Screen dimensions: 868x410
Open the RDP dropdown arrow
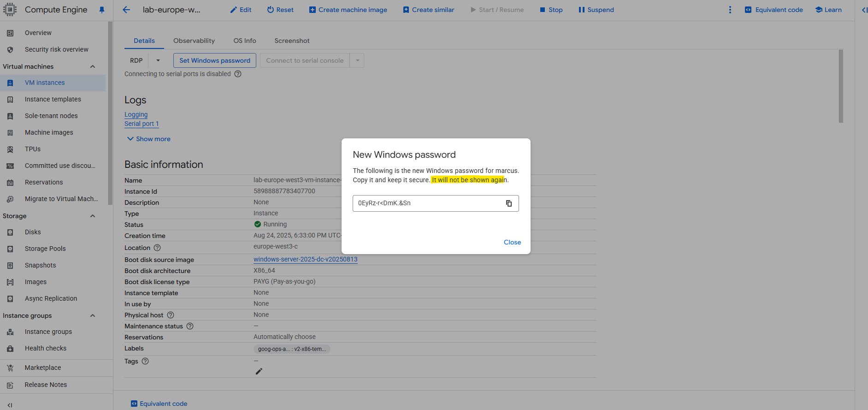[x=158, y=60]
